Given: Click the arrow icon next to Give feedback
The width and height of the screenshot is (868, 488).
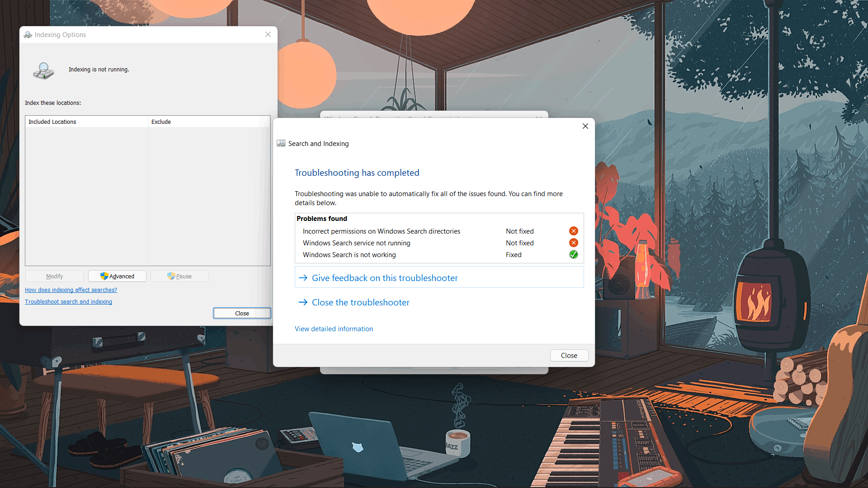Looking at the screenshot, I should [x=303, y=277].
